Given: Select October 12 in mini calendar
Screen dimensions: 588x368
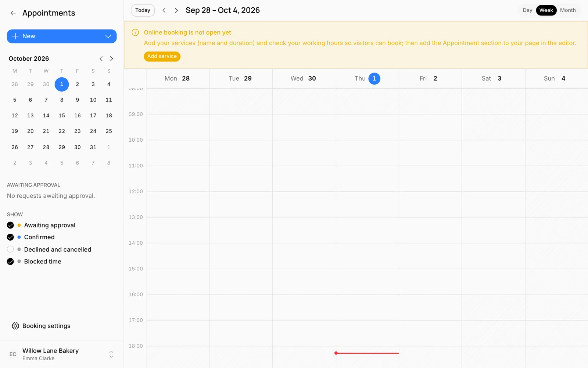Looking at the screenshot, I should pyautogui.click(x=15, y=116).
